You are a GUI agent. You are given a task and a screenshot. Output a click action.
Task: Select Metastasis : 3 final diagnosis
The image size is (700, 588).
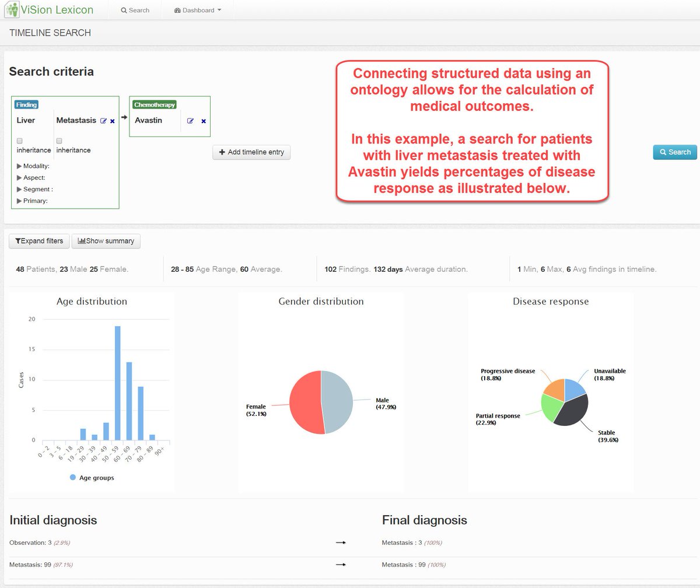412,542
